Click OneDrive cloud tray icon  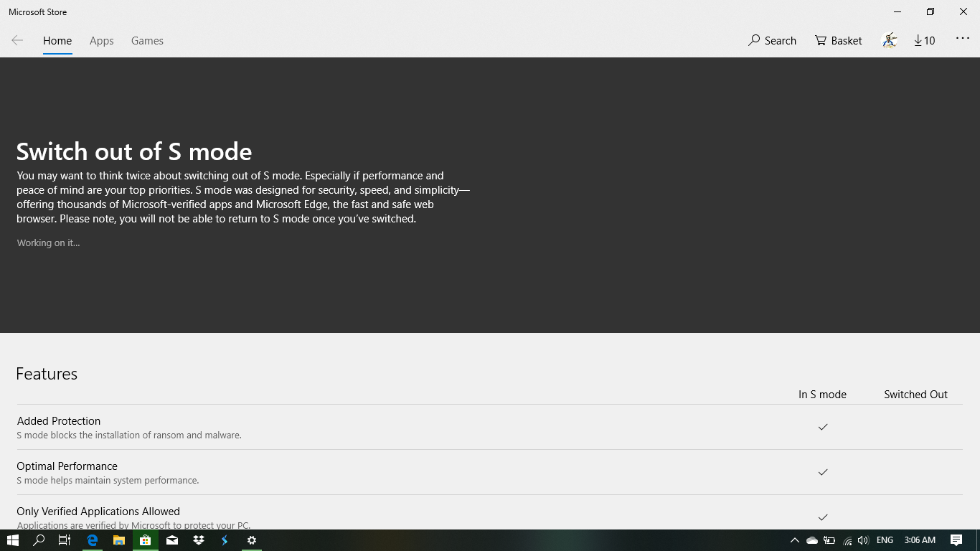tap(812, 540)
